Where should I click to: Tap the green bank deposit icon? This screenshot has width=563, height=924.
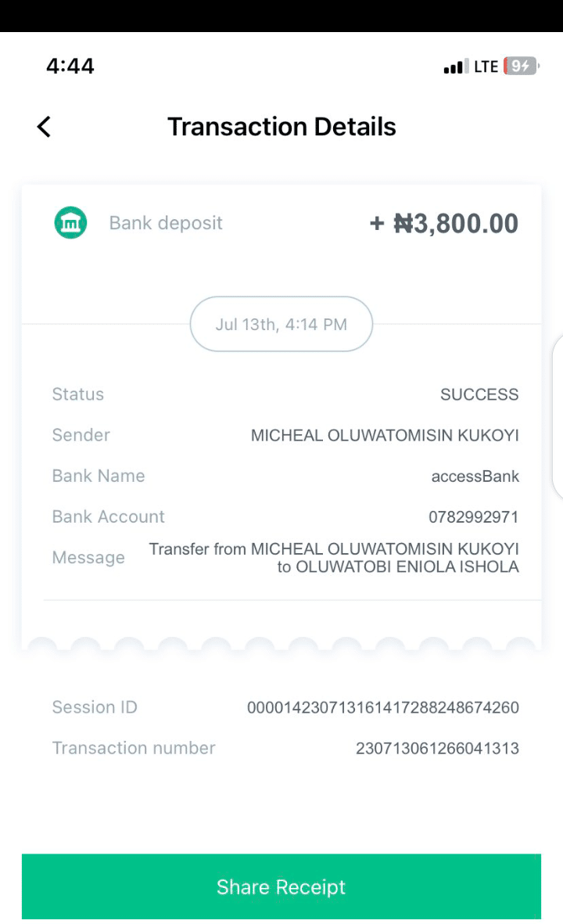70,223
